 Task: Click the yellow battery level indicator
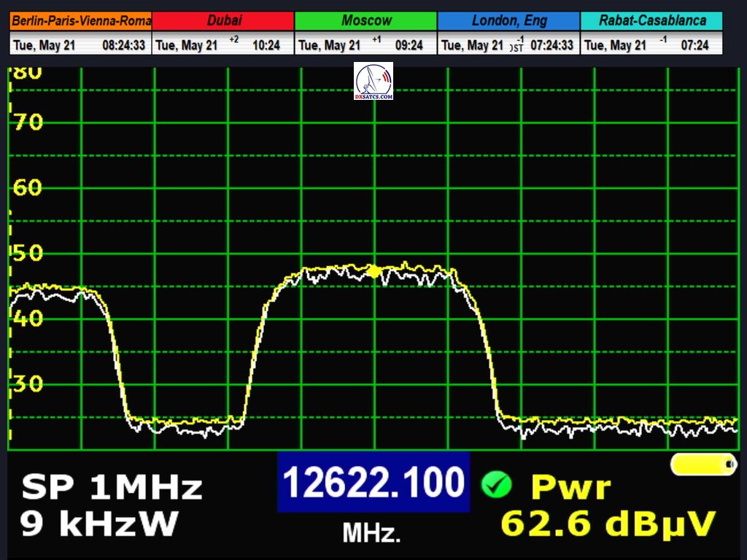(x=703, y=464)
